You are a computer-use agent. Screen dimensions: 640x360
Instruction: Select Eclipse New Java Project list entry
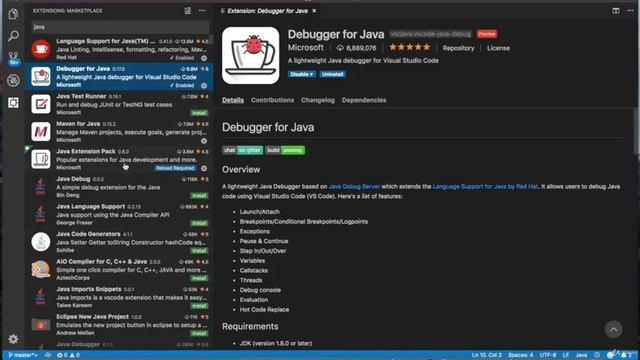pyautogui.click(x=118, y=324)
